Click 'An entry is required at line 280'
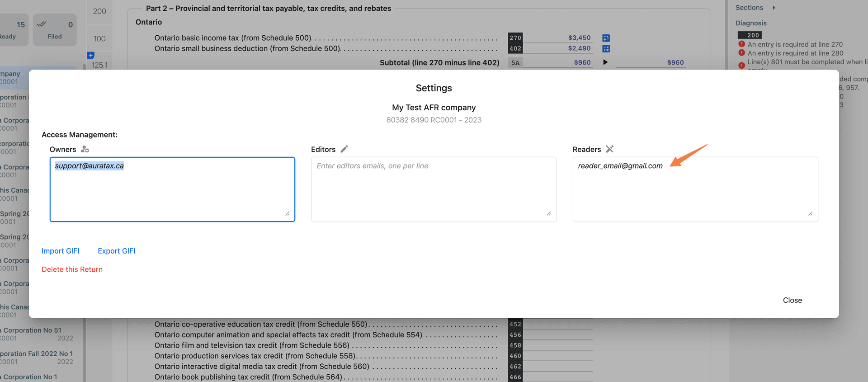This screenshot has width=868, height=382. (x=795, y=53)
